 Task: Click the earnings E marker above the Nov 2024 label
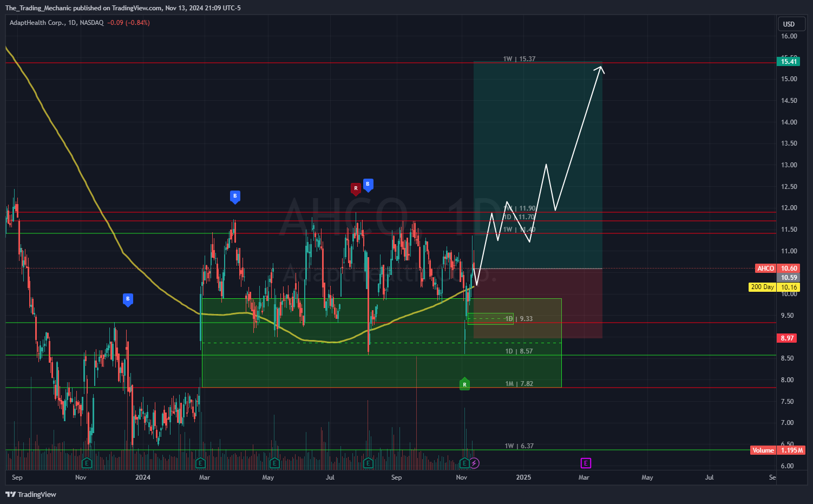point(464,463)
